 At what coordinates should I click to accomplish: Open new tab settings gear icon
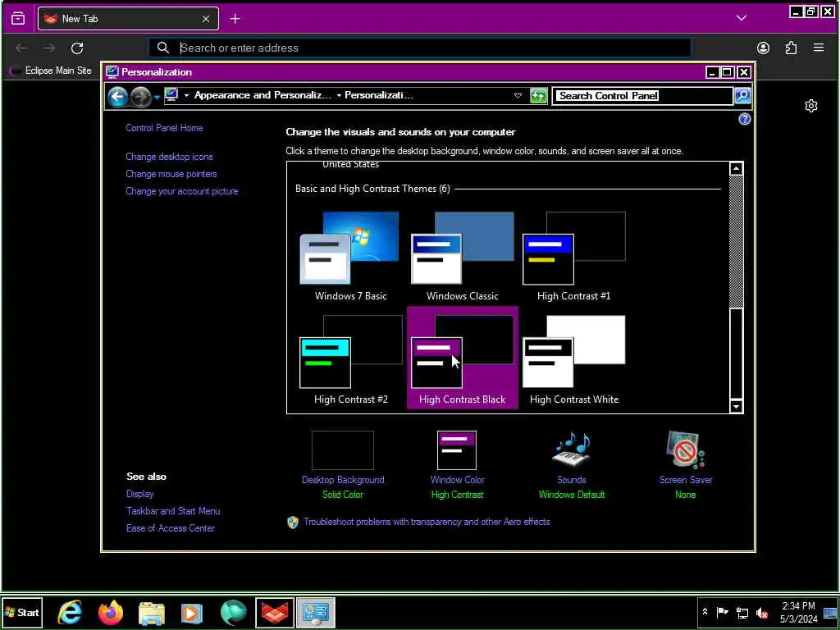[811, 106]
